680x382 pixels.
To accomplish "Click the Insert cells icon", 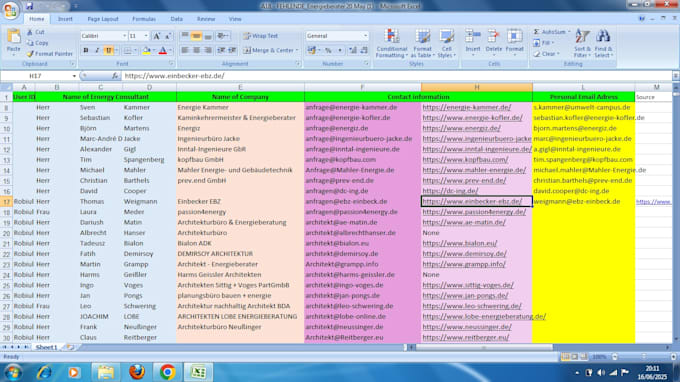I will click(473, 36).
